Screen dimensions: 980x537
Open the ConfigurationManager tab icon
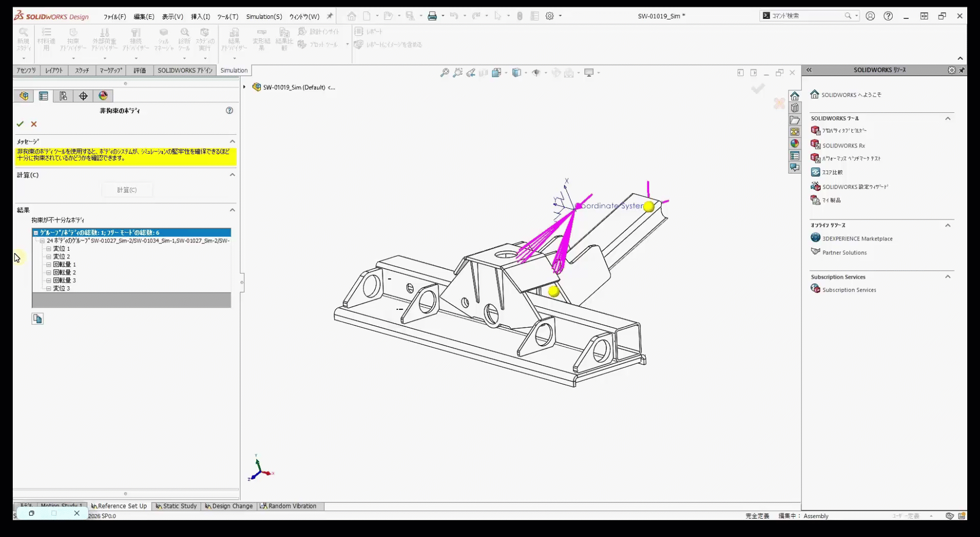pos(63,96)
